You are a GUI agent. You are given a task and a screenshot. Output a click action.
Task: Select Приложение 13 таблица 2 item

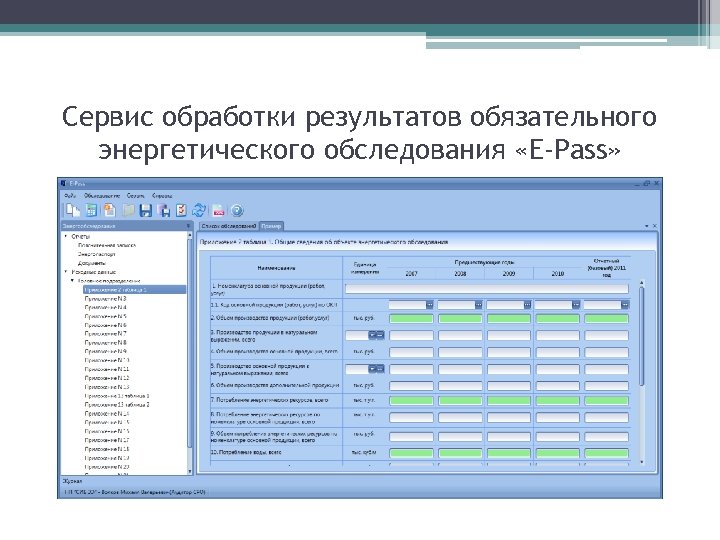click(x=117, y=405)
